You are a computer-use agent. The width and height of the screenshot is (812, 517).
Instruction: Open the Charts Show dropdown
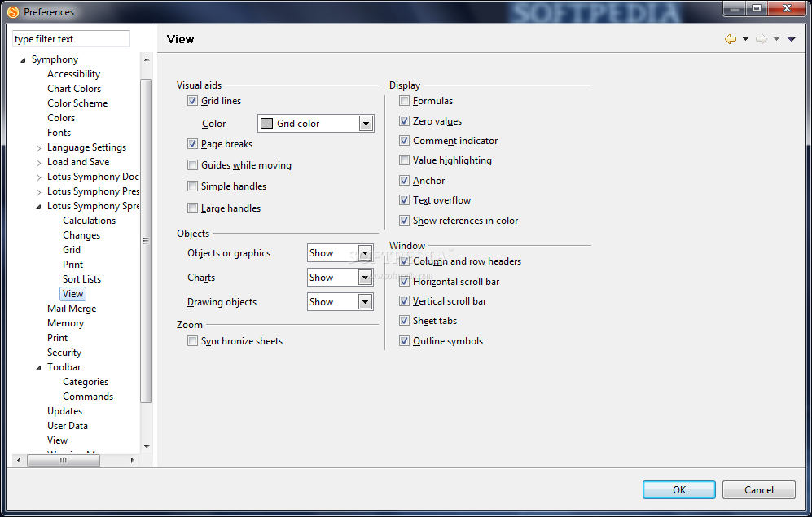pyautogui.click(x=365, y=278)
